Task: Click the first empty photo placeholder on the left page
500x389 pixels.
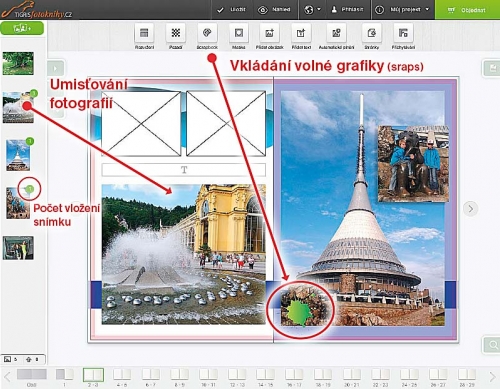Action: pyautogui.click(x=141, y=124)
